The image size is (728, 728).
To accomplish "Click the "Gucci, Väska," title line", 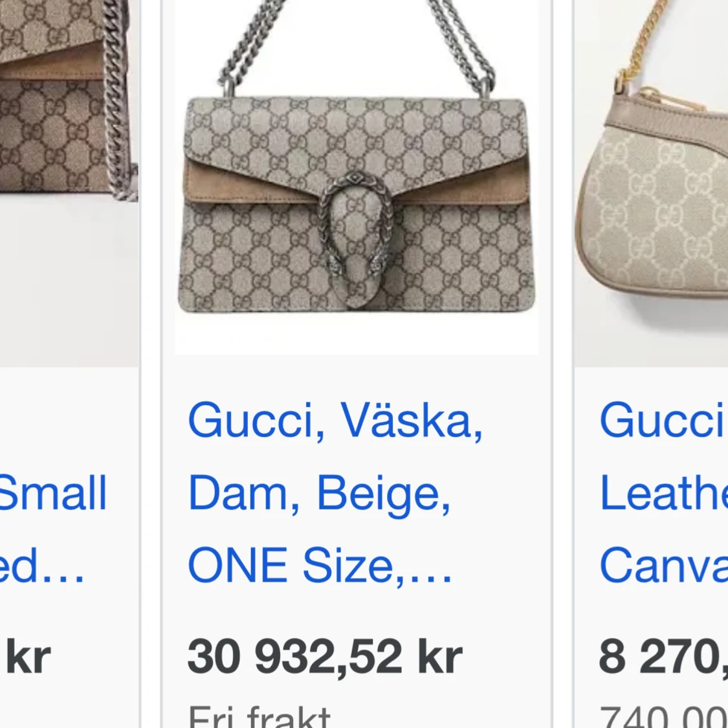I will (335, 420).
